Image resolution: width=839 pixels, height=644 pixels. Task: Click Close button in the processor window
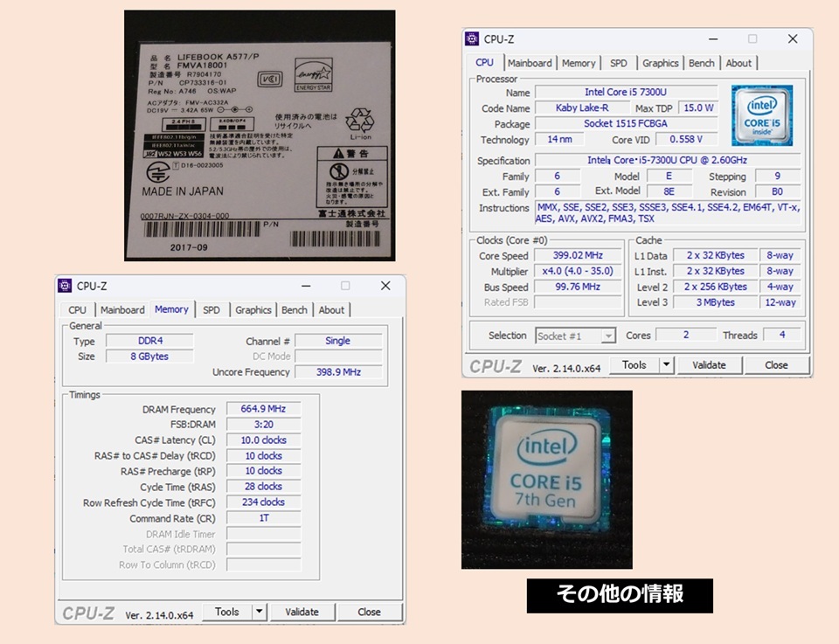(x=776, y=364)
